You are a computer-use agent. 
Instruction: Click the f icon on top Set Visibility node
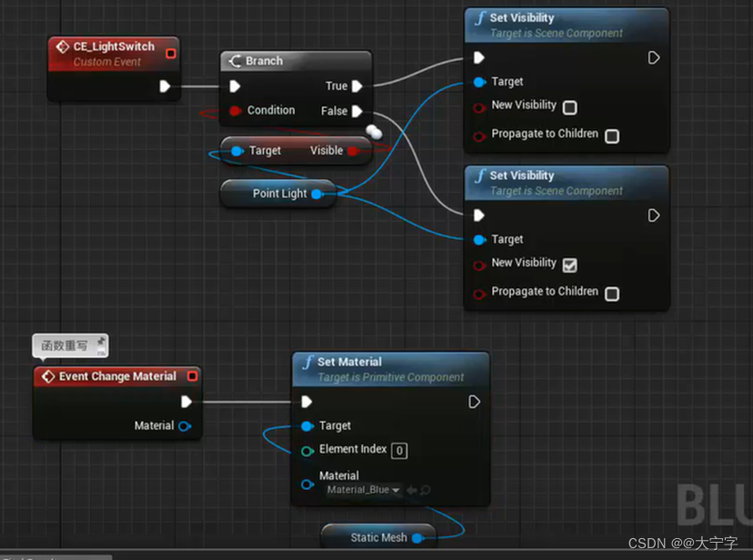pyautogui.click(x=479, y=17)
